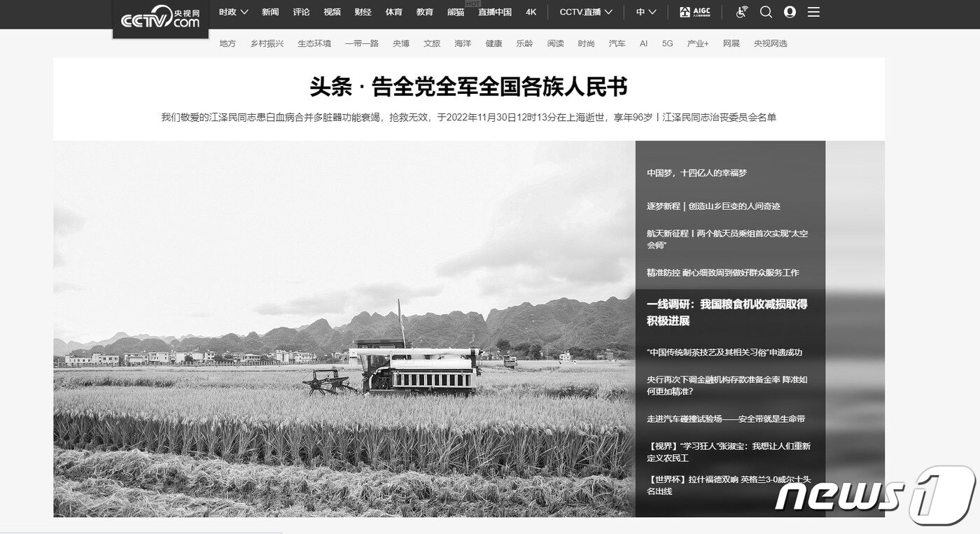Open story 逐梦新程 创造山乡巨变的人间奇迹

pos(713,206)
